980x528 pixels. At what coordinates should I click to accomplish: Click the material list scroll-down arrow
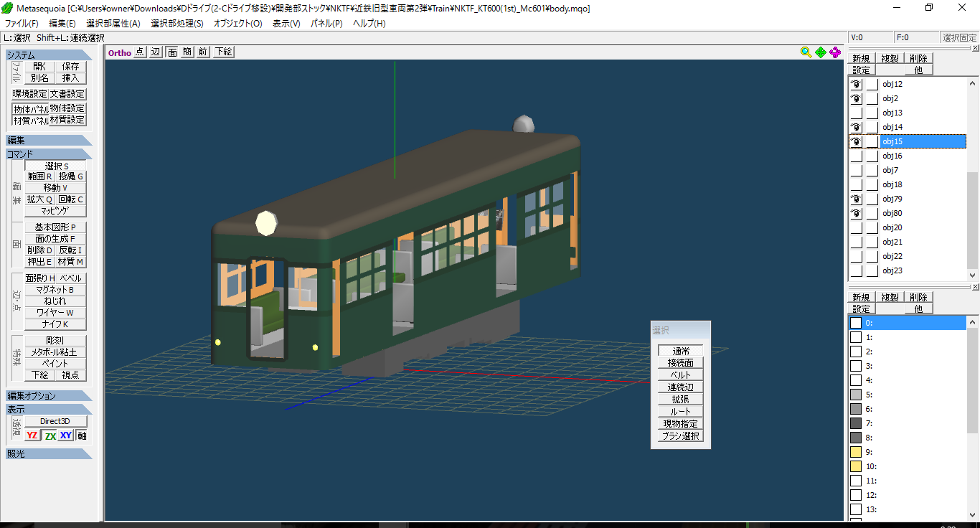(973, 515)
